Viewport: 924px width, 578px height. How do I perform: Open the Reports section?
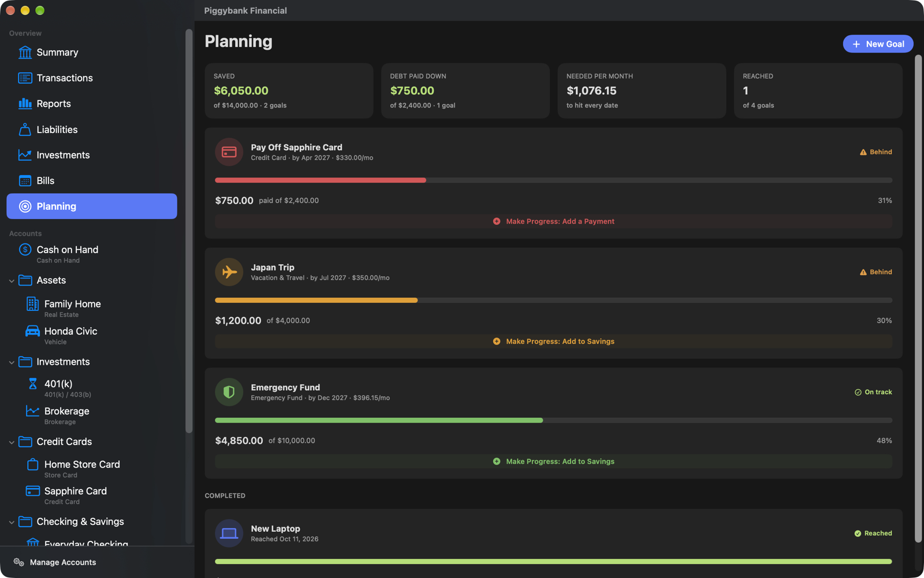pos(92,103)
